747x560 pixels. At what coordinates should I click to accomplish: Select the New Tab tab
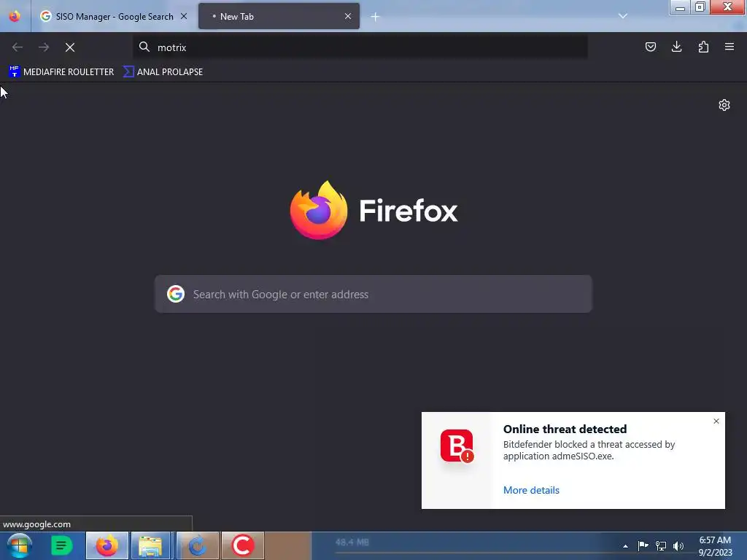tap(279, 16)
